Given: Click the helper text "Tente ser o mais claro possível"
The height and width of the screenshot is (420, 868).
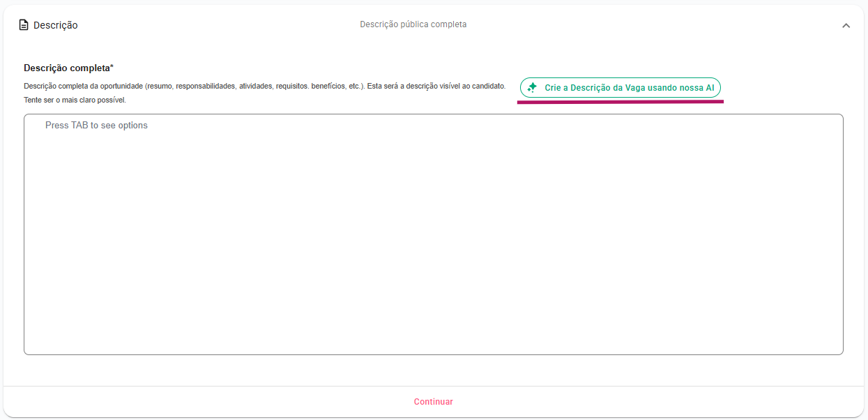Looking at the screenshot, I should [x=75, y=100].
